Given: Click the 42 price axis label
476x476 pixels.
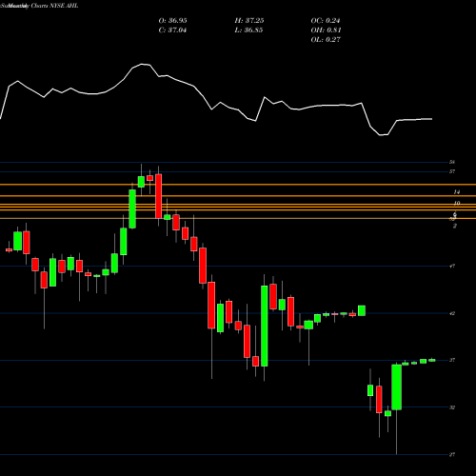Looking at the screenshot, I should 452,313.
